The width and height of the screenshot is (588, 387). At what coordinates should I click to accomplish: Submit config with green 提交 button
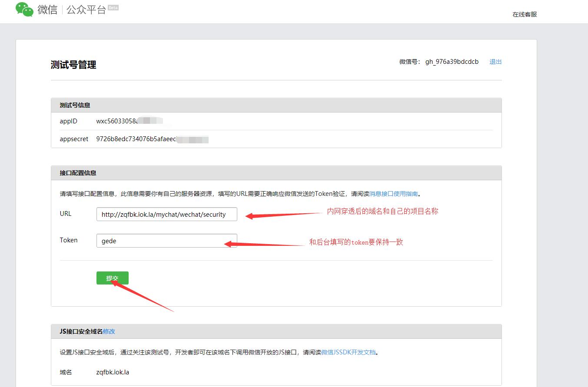point(113,278)
